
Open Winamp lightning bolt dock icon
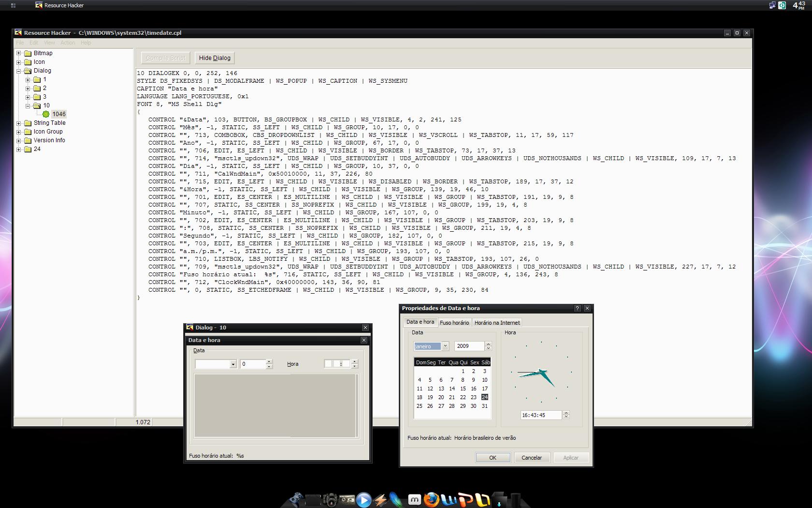pyautogui.click(x=380, y=500)
